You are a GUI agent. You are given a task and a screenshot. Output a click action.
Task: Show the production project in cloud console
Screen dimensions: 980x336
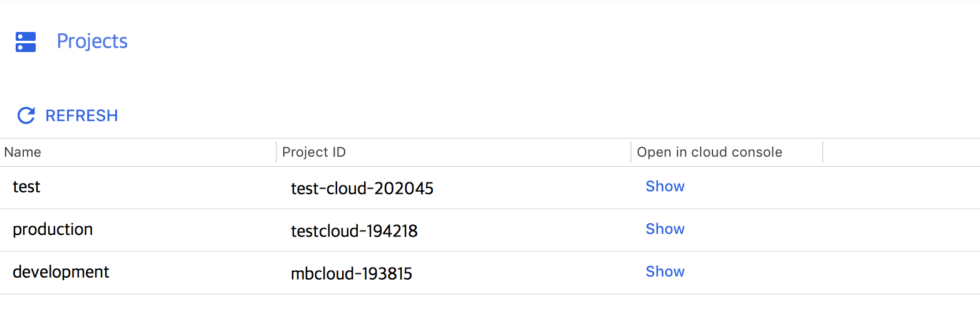tap(665, 229)
